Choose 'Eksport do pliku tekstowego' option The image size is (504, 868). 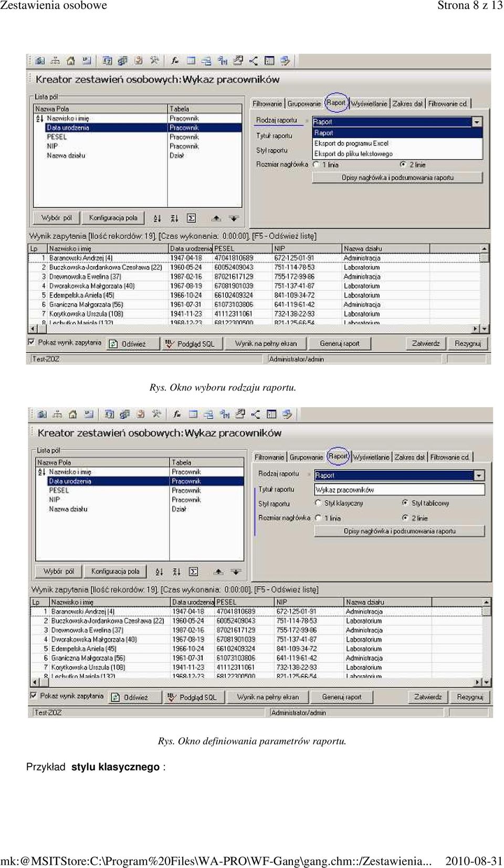(397, 154)
